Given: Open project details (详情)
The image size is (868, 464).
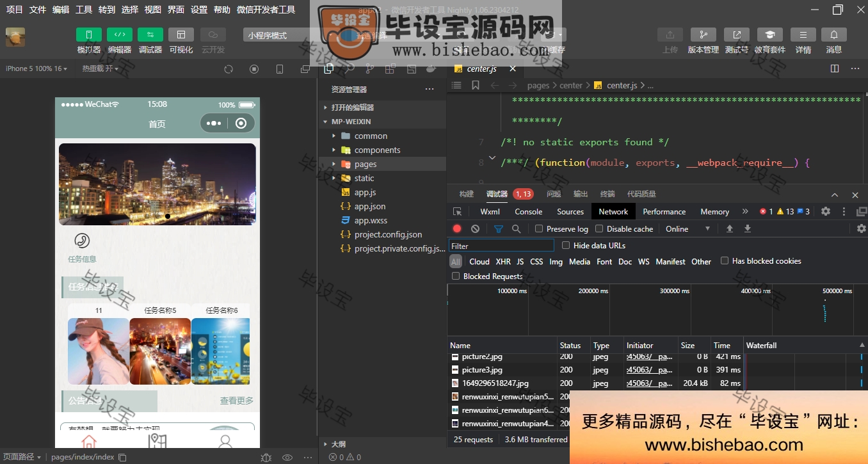Looking at the screenshot, I should click(x=803, y=35).
